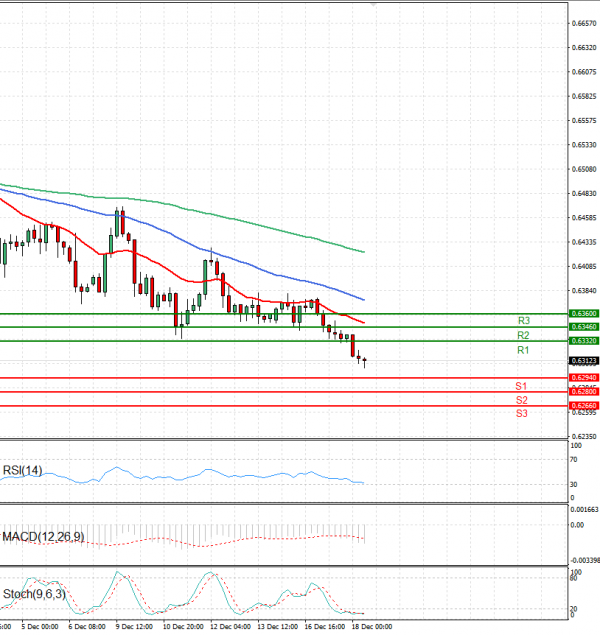Image resolution: width=600 pixels, height=635 pixels.
Task: Click the 0.64830 price axis label
Action: 584,193
